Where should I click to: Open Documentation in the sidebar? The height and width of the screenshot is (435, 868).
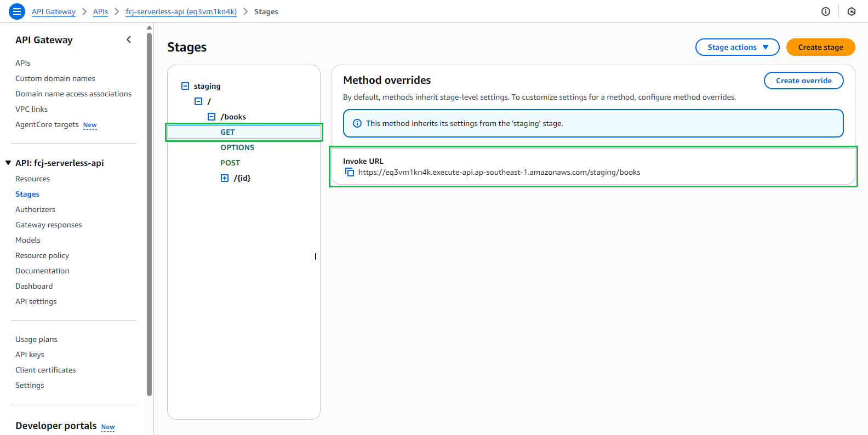point(43,271)
